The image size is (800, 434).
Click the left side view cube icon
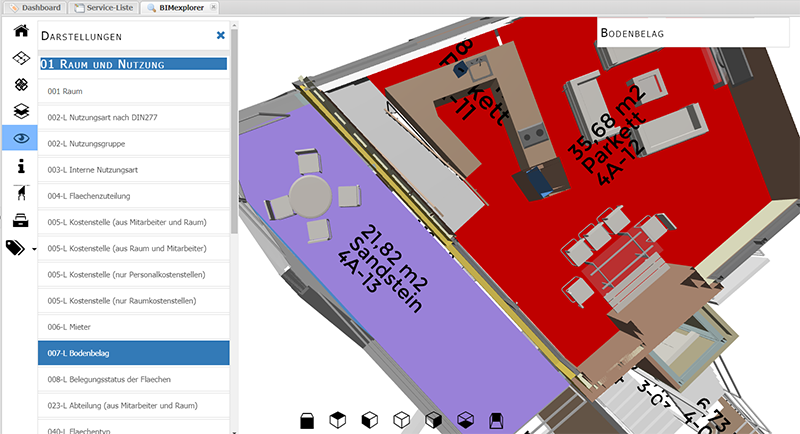369,420
